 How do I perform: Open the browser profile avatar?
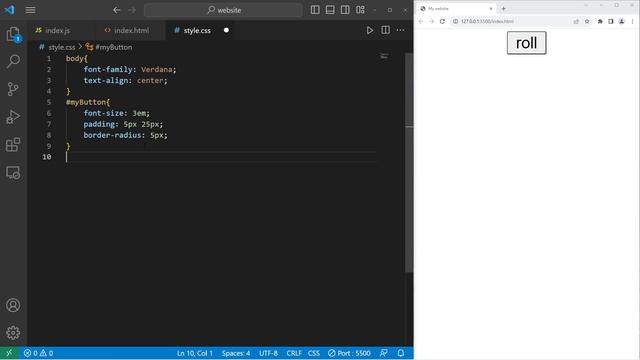622,21
